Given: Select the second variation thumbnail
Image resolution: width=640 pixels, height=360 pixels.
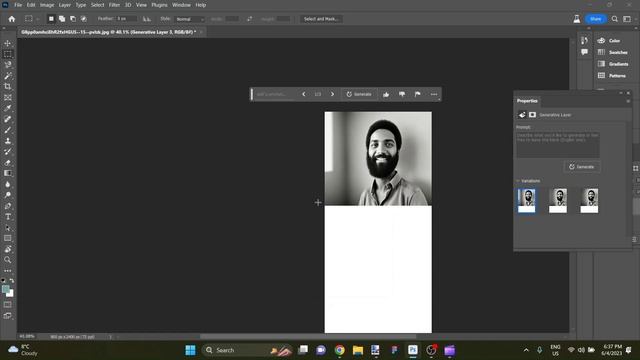Looking at the screenshot, I should (x=558, y=200).
